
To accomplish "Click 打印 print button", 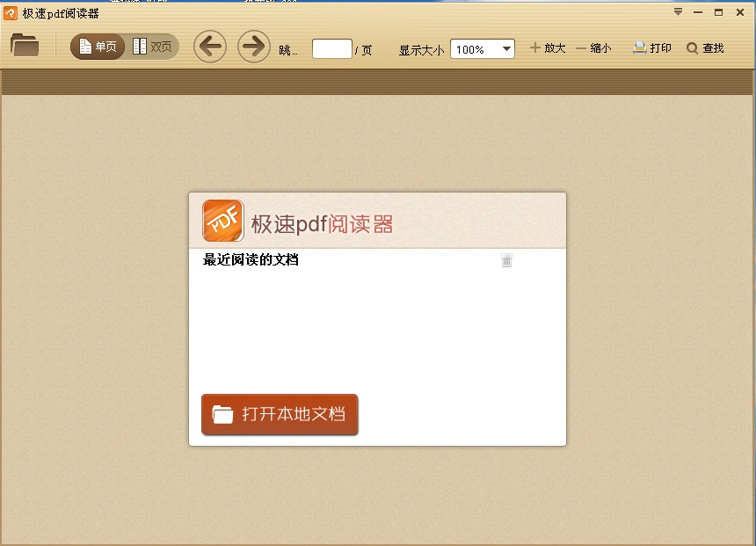I will point(652,47).
